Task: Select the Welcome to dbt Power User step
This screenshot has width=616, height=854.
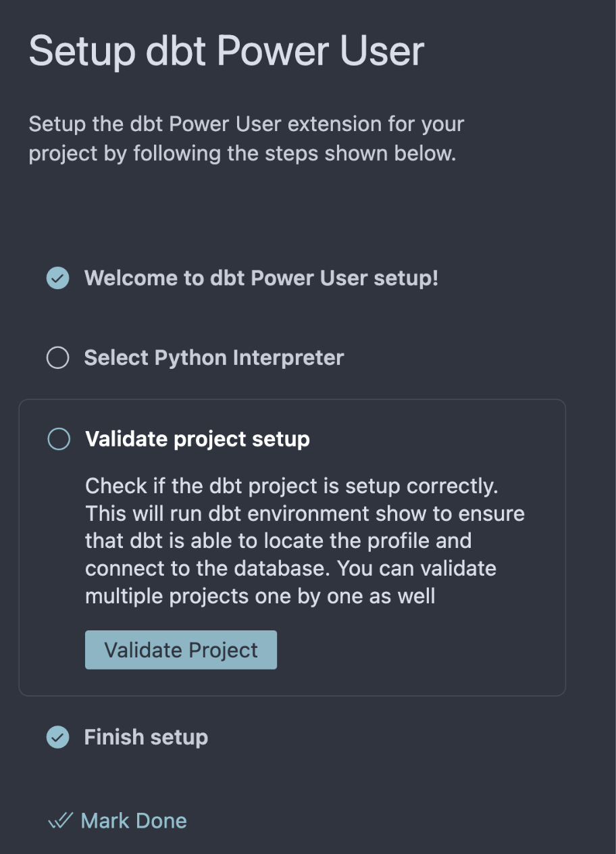Action: pos(261,278)
